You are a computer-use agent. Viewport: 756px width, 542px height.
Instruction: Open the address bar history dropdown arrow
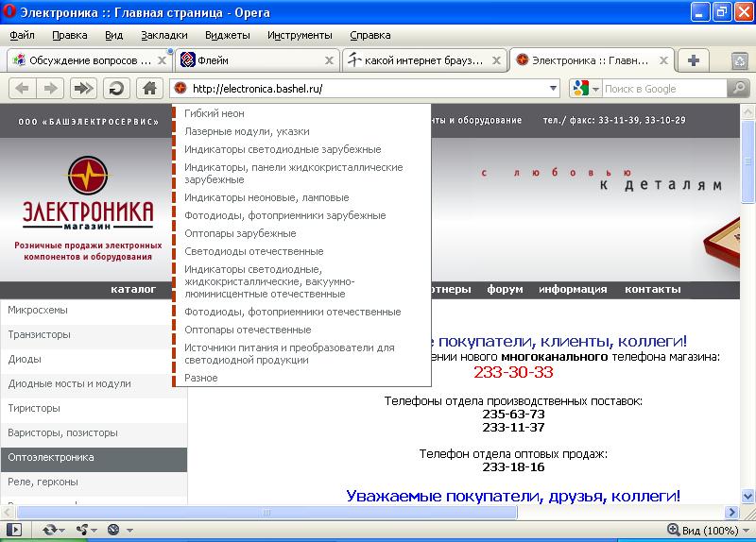pyautogui.click(x=553, y=89)
